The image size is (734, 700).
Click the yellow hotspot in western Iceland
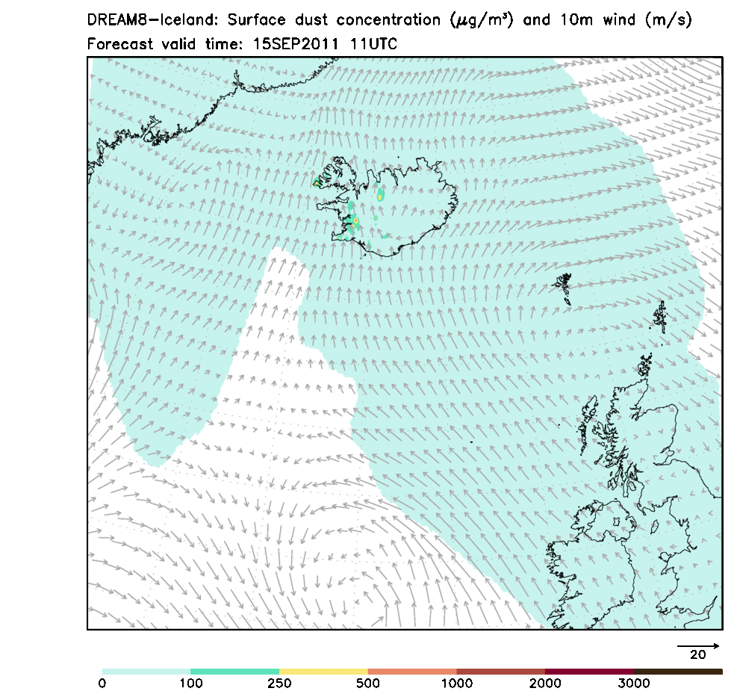(356, 221)
